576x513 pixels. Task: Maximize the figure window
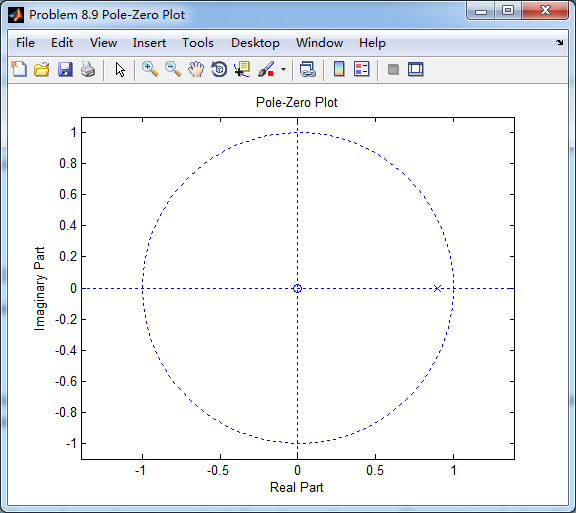click(508, 10)
